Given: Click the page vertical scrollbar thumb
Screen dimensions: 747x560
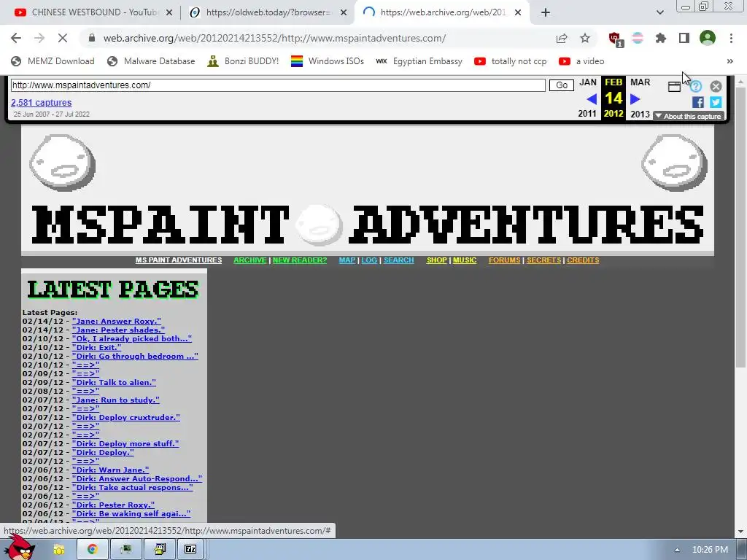Looking at the screenshot, I should [740, 227].
